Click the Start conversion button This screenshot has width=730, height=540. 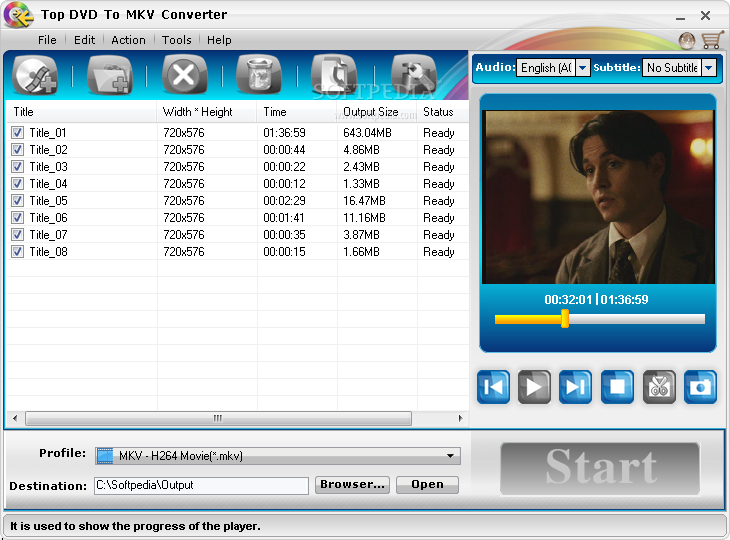[600, 468]
